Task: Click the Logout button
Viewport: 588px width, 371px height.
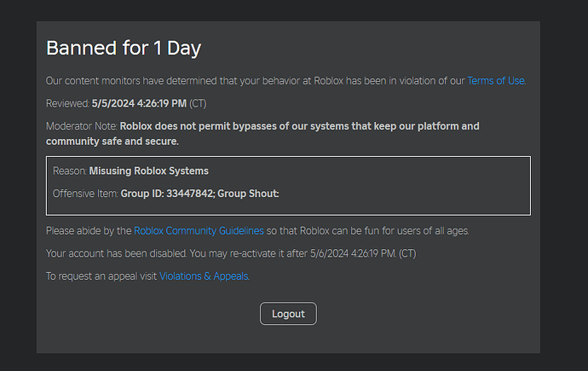Action: coord(288,314)
